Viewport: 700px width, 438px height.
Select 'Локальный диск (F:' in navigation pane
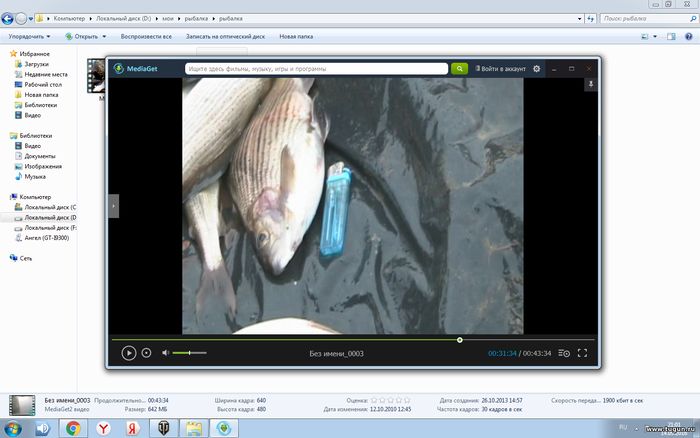click(x=45, y=228)
